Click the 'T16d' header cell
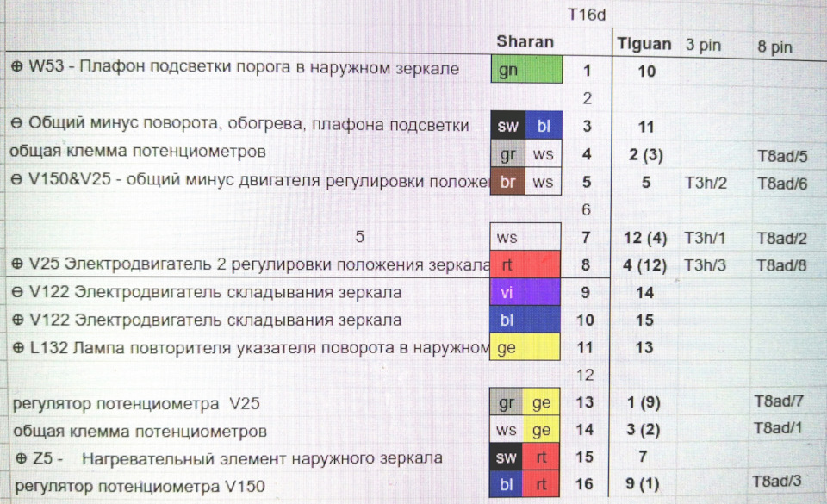827x504 pixels. point(587,15)
